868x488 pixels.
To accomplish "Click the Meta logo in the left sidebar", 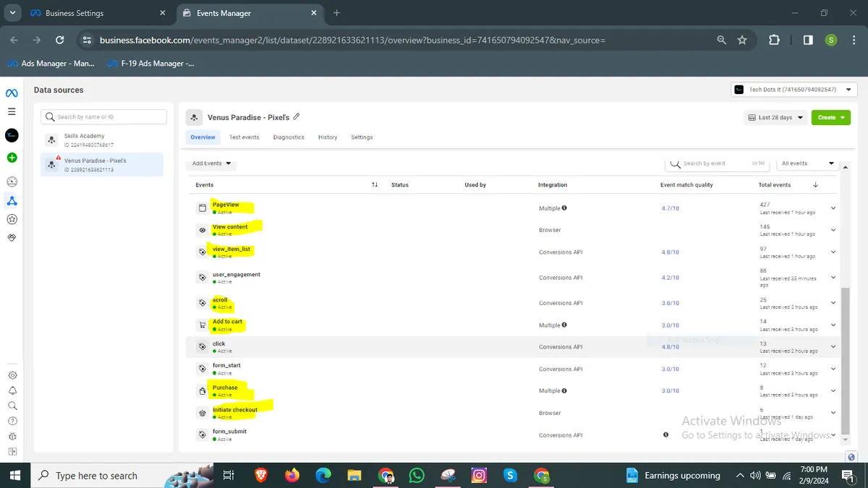I will click(12, 93).
